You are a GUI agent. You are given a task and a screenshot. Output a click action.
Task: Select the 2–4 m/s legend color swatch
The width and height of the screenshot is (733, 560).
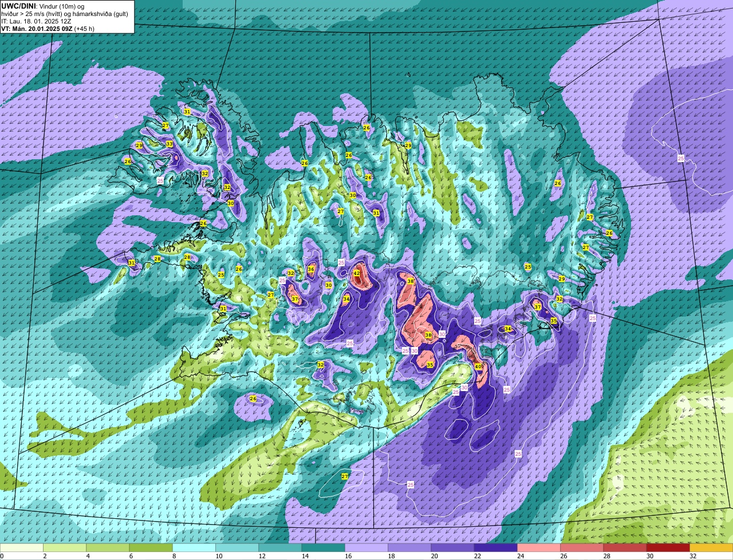point(65,547)
